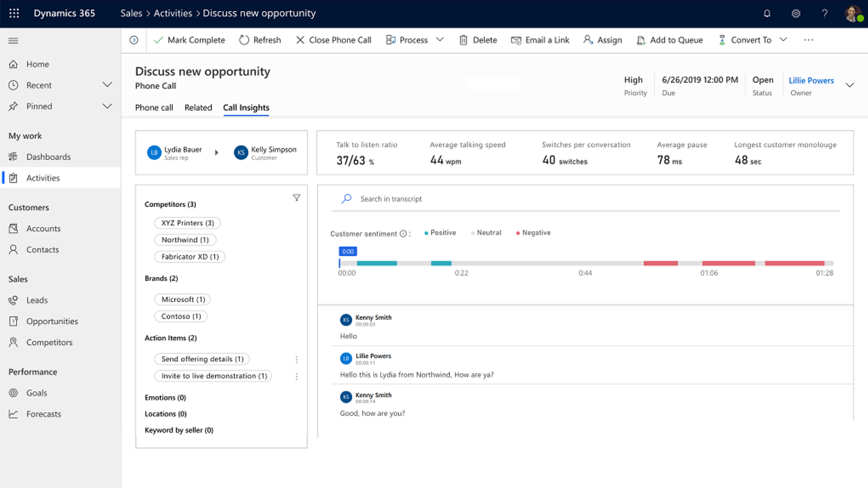Click the filter icon in insights panel

[297, 197]
